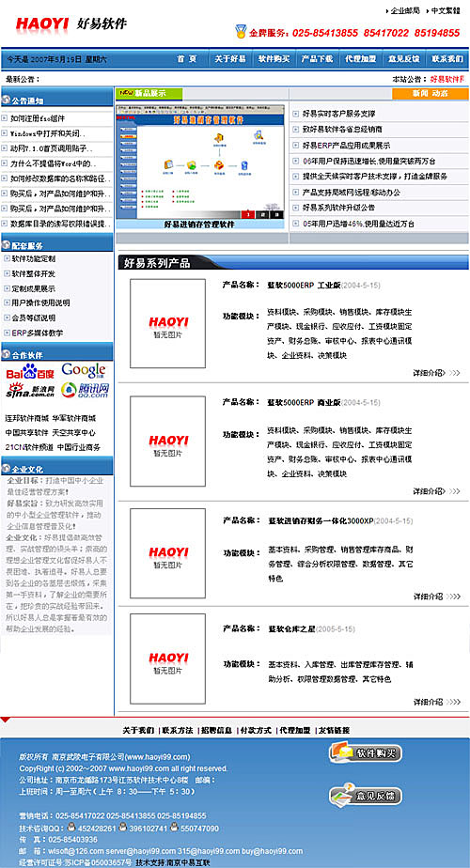Go to the 联系我们 navigation item

(447, 58)
